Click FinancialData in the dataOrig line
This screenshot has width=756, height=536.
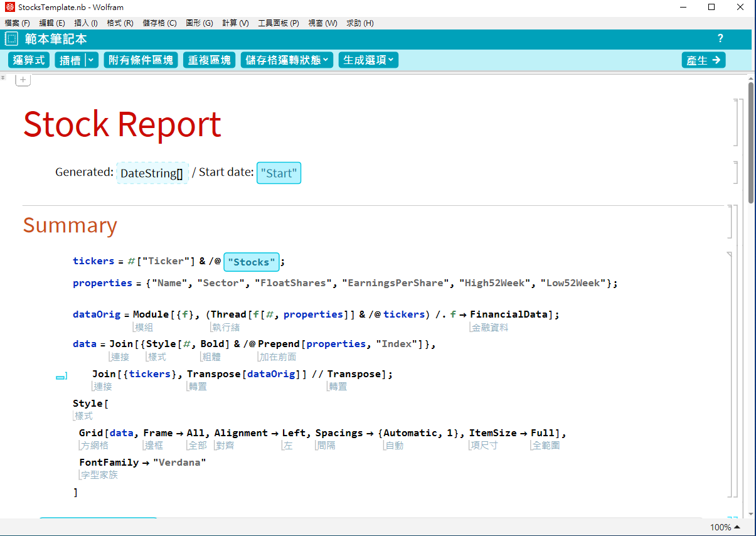click(x=509, y=314)
